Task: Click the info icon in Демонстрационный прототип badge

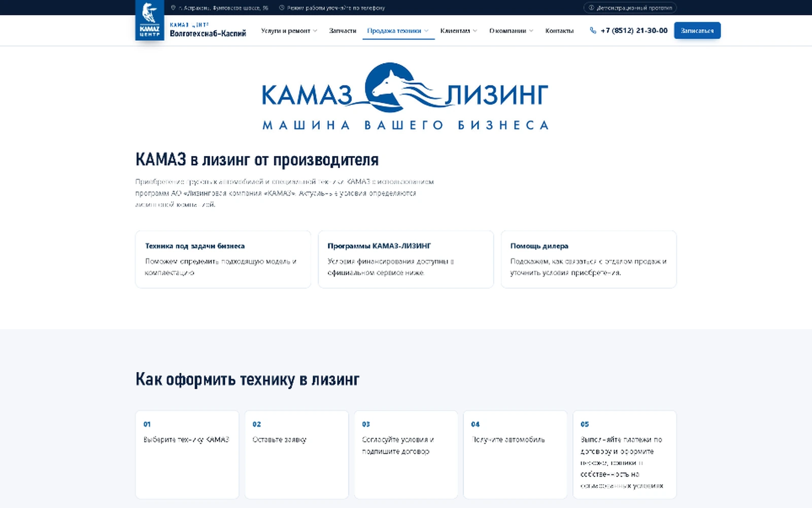Action: pos(591,8)
